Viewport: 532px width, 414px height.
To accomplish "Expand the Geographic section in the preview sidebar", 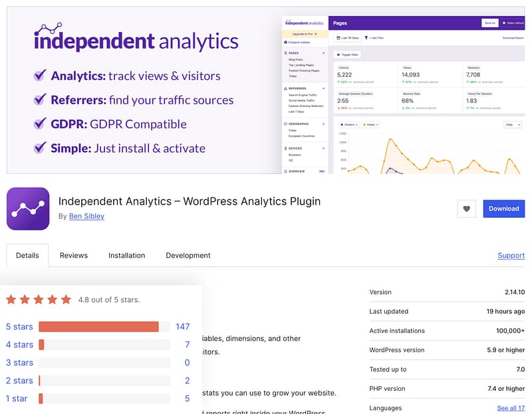I will point(323,124).
